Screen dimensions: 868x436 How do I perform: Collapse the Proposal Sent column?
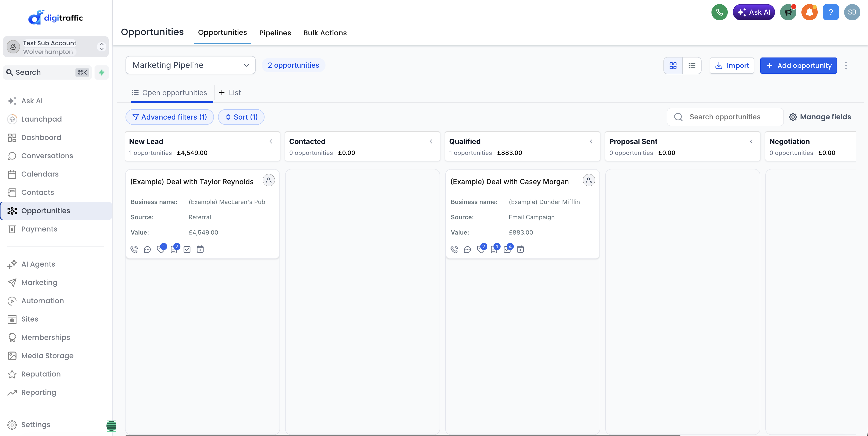tap(751, 142)
